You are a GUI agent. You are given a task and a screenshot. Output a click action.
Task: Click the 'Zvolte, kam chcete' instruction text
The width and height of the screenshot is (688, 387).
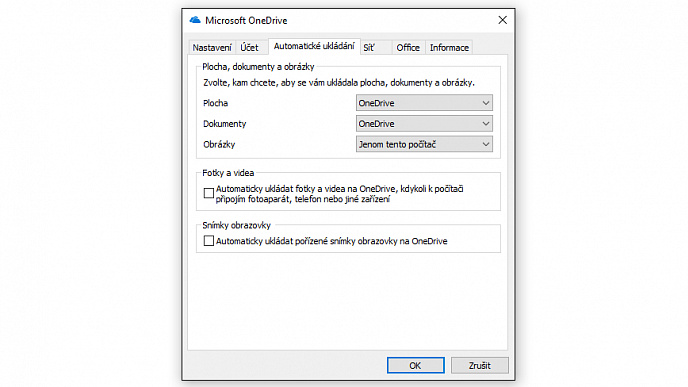click(x=339, y=82)
